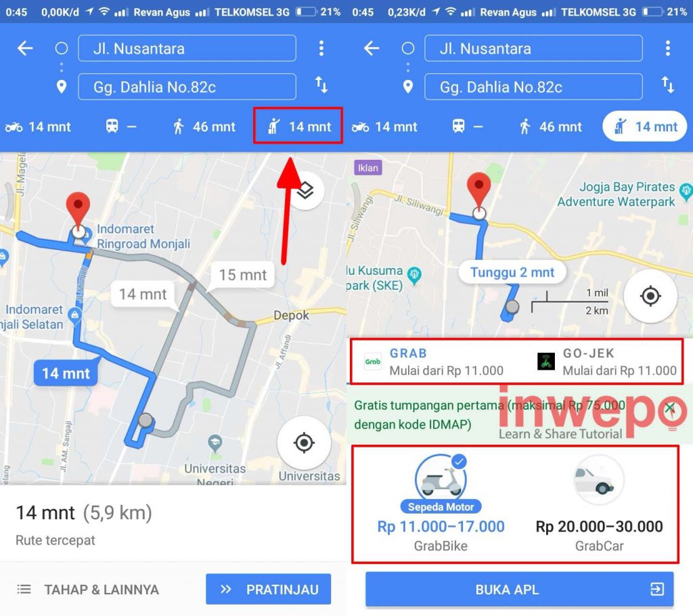This screenshot has height=616, width=693.
Task: Tap BUKA APL button
Action: coord(519,589)
